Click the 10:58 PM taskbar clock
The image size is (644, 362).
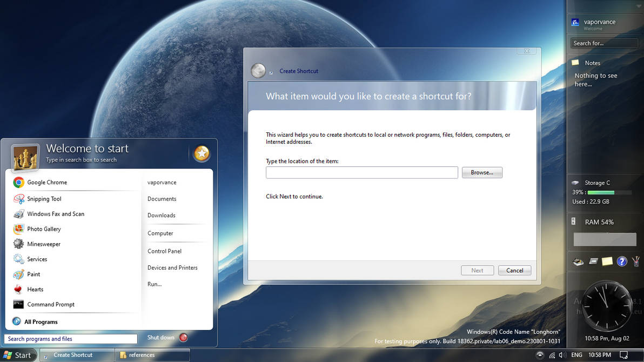click(x=600, y=355)
